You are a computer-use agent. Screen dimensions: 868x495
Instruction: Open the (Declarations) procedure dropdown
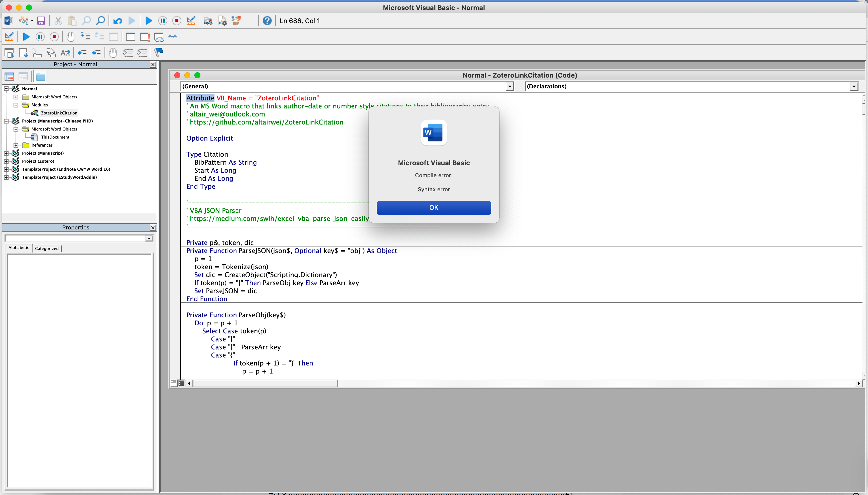point(854,86)
